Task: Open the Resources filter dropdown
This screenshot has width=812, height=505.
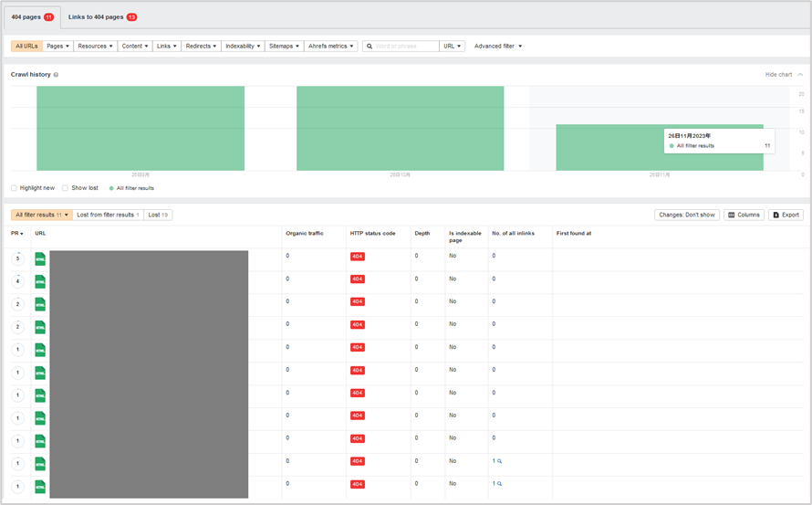Action: coord(95,47)
